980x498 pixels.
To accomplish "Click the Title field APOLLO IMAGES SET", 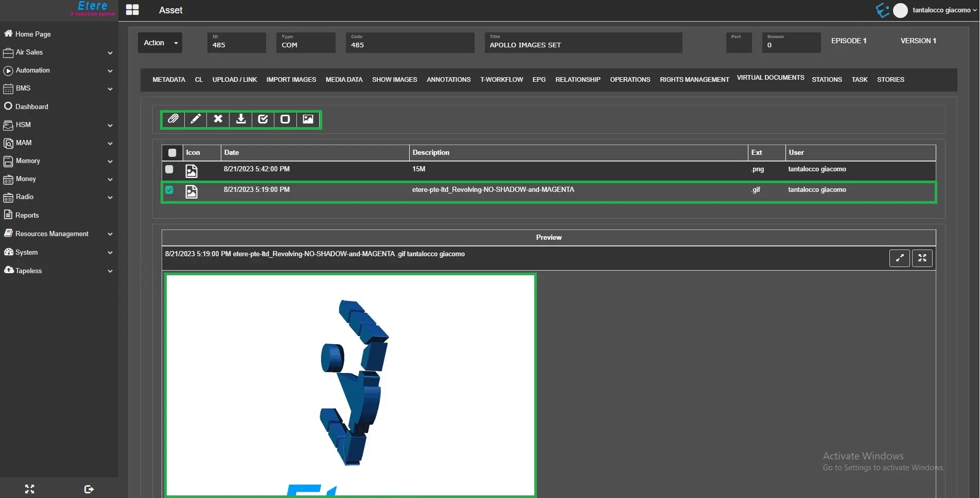I will point(583,45).
